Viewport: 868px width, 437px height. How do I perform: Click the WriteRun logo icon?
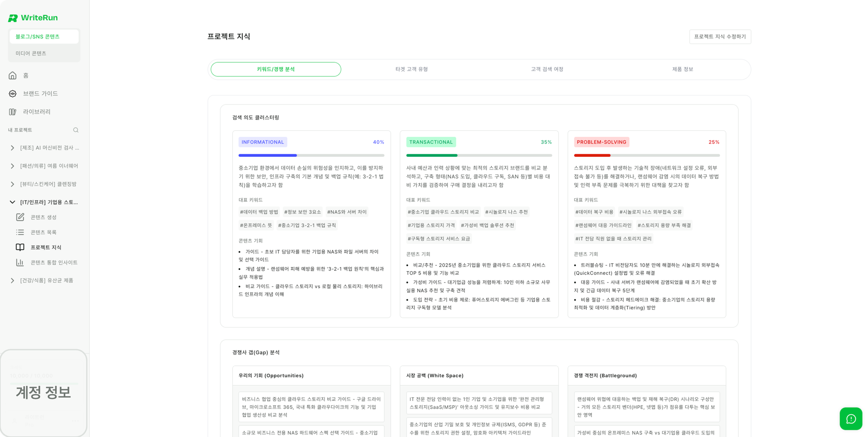13,18
